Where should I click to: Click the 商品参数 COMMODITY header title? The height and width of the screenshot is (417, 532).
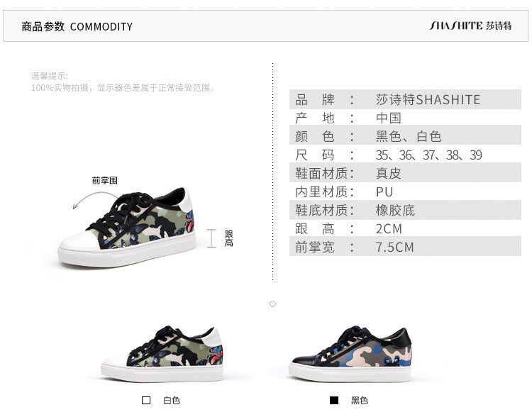tap(77, 26)
